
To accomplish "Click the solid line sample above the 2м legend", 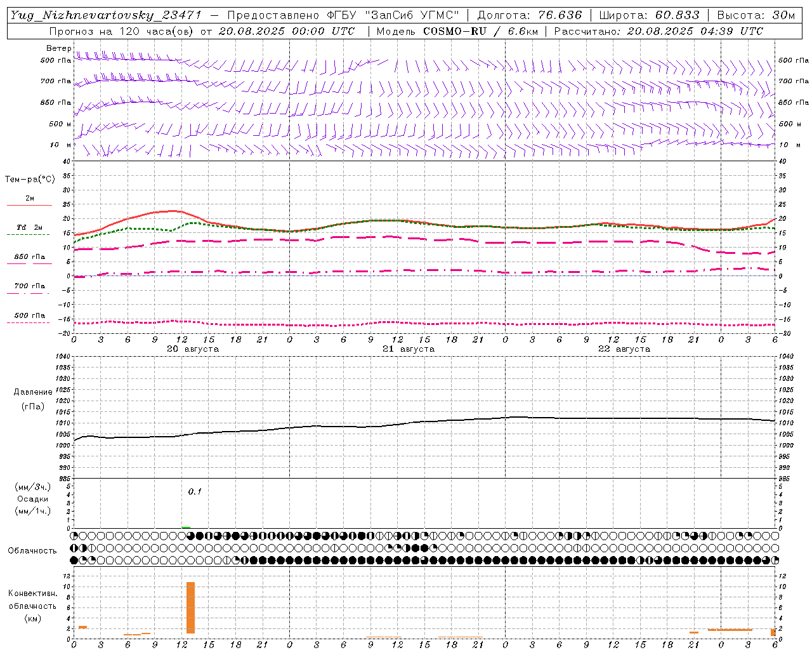I will click(x=29, y=205).
